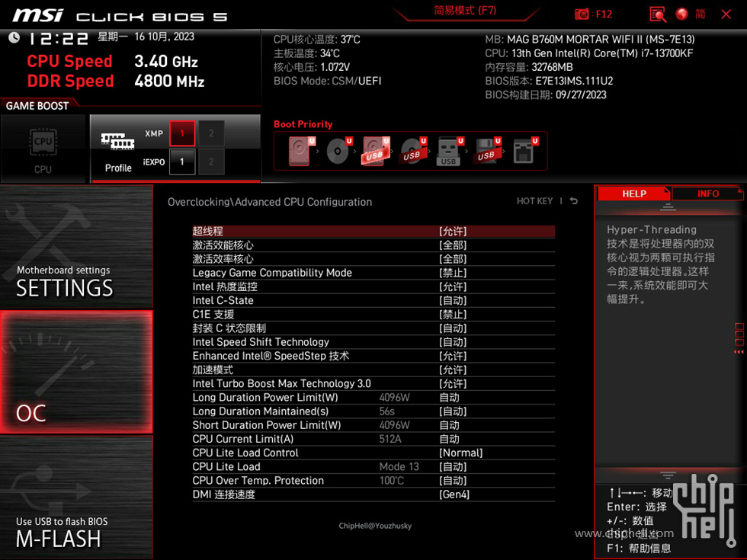Click the red side panel arrows handle
The image size is (747, 560).
739,338
